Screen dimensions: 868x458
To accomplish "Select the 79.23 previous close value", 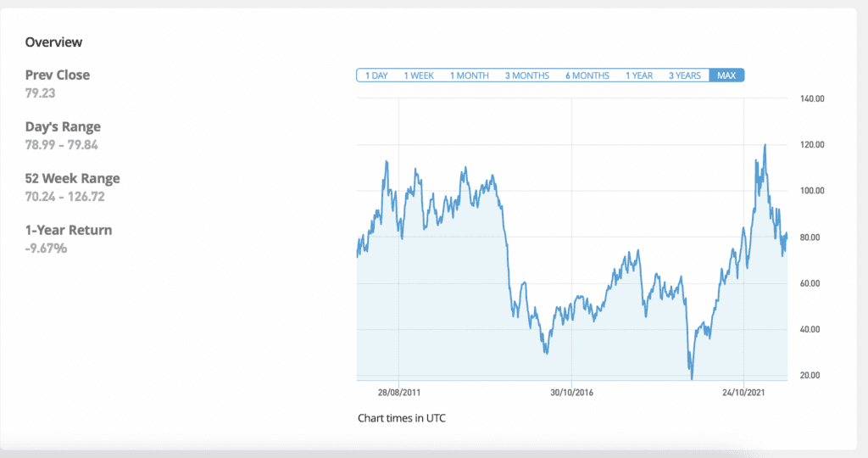I will [x=42, y=92].
